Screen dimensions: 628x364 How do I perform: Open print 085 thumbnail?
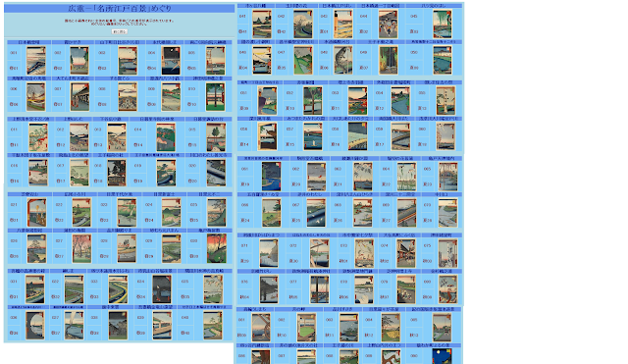point(443,328)
